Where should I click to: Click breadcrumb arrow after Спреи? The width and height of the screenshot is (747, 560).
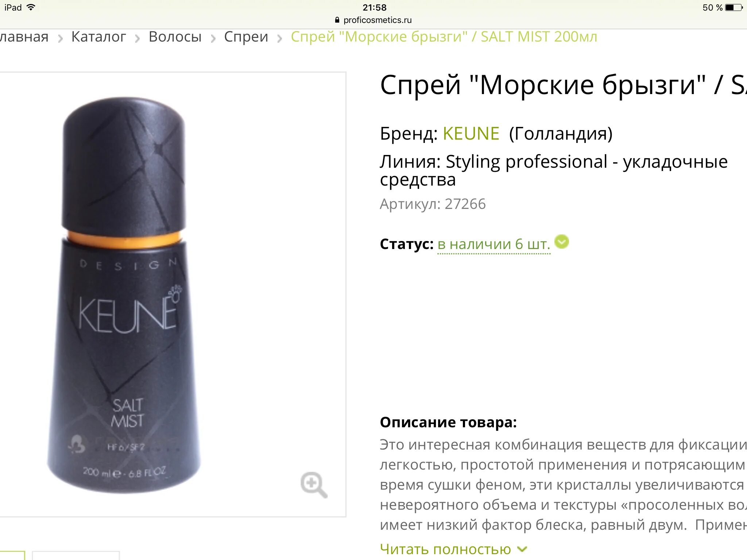pyautogui.click(x=279, y=38)
